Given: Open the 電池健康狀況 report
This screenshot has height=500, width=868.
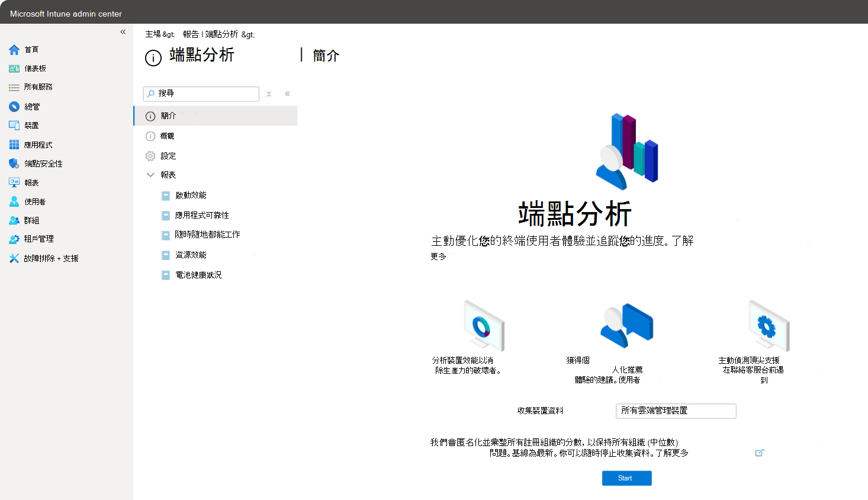Looking at the screenshot, I should pyautogui.click(x=198, y=275).
